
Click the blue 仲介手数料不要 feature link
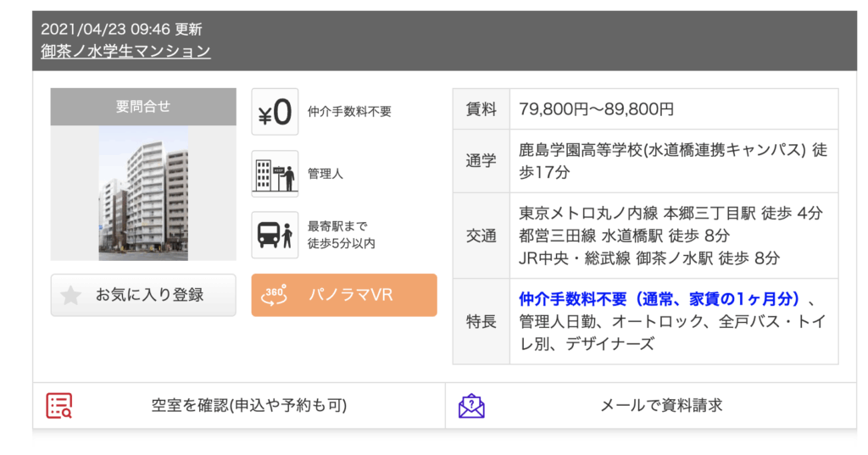click(x=659, y=298)
